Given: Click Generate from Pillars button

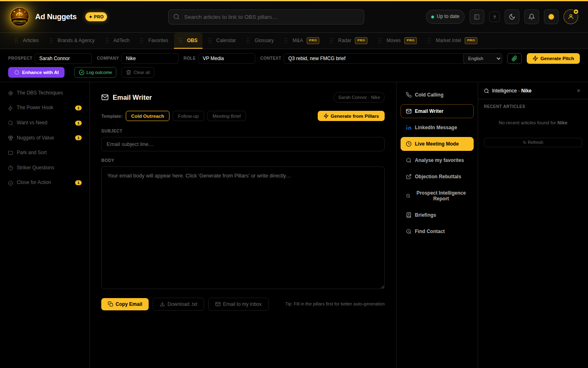Looking at the screenshot, I should [x=351, y=116].
